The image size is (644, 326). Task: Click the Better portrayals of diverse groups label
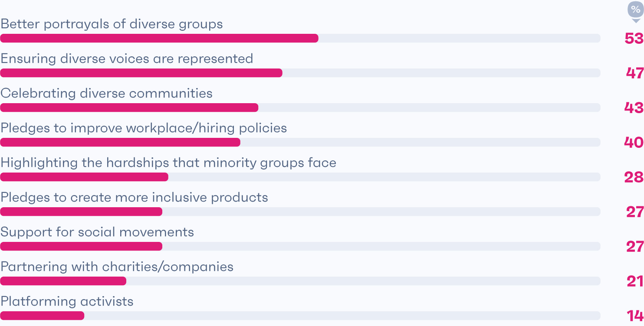(x=112, y=24)
